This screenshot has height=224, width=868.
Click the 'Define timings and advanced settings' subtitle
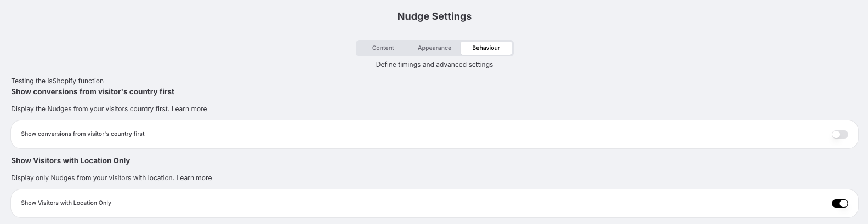pyautogui.click(x=434, y=65)
